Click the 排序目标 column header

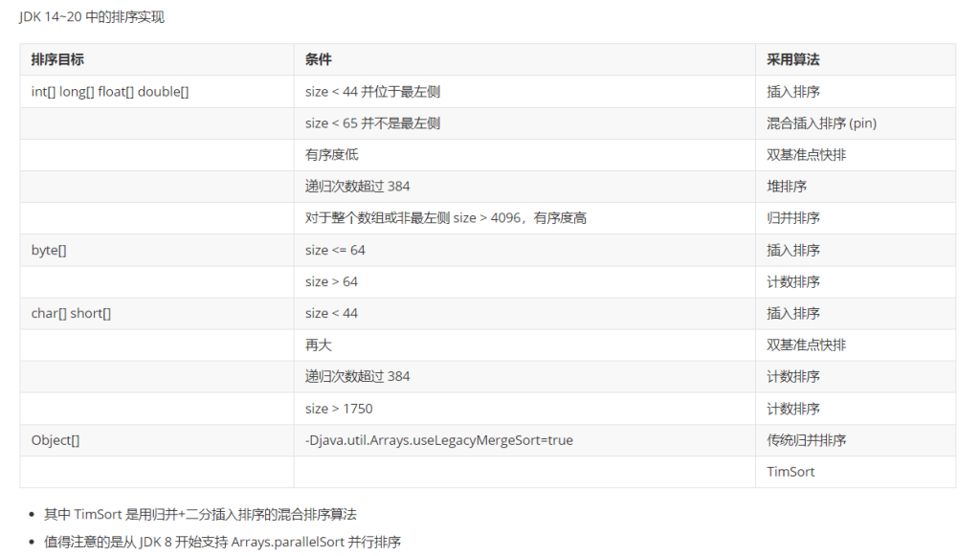[x=57, y=59]
